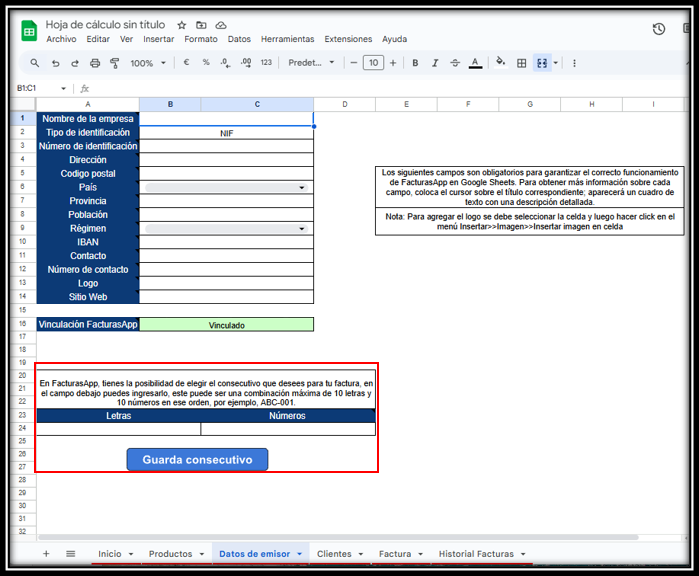699x576 pixels.
Task: Add a new sheet with plus icon
Action: pos(46,553)
